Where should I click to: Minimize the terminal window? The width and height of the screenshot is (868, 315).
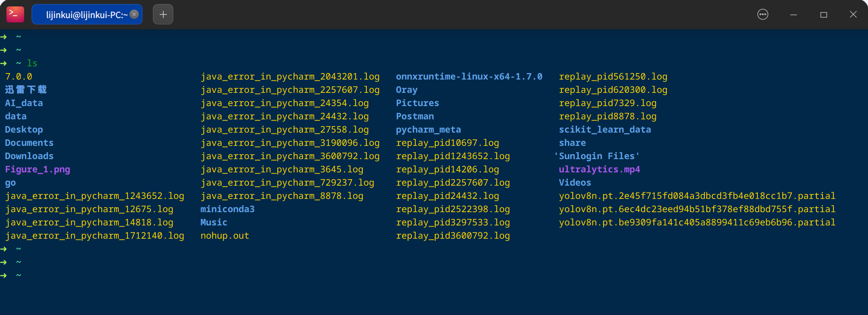click(x=793, y=14)
